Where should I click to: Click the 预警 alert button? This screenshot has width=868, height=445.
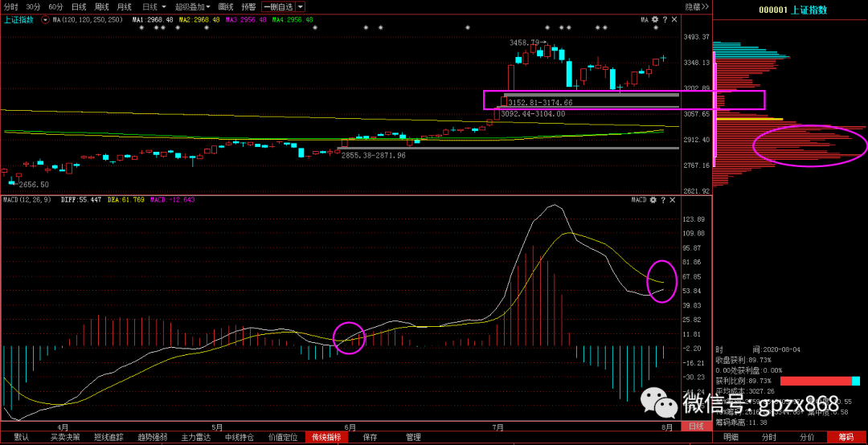[248, 6]
